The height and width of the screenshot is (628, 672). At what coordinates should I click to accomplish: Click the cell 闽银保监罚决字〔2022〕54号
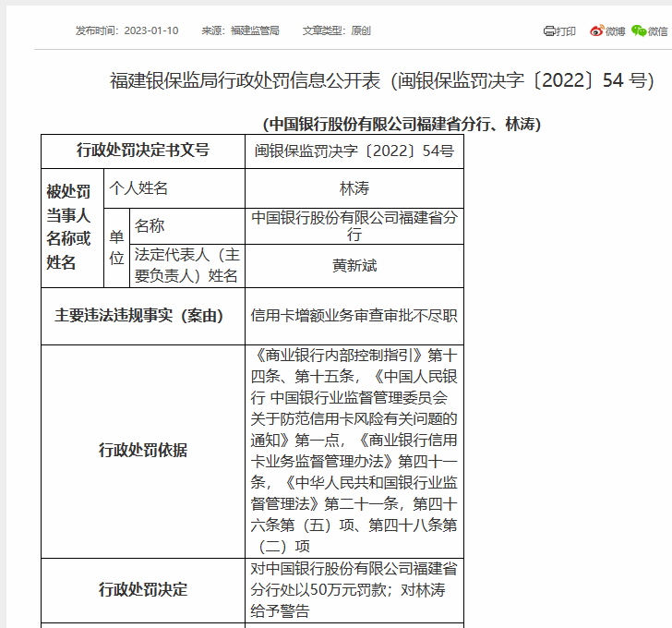(x=354, y=151)
